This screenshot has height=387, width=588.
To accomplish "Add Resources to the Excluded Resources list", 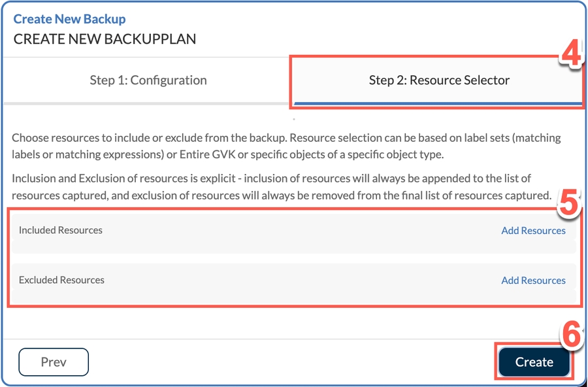I will 533,280.
